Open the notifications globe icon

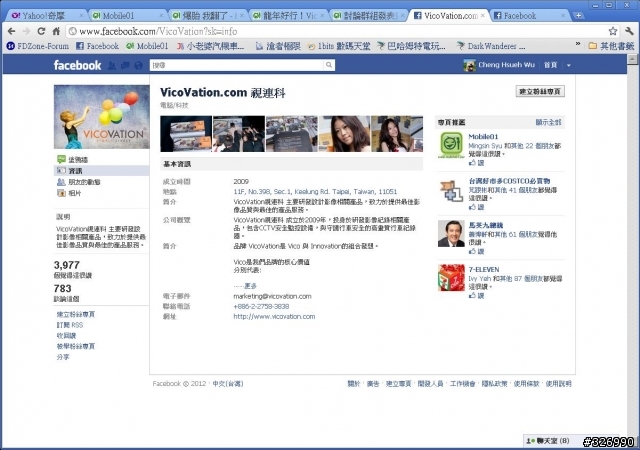coord(138,65)
